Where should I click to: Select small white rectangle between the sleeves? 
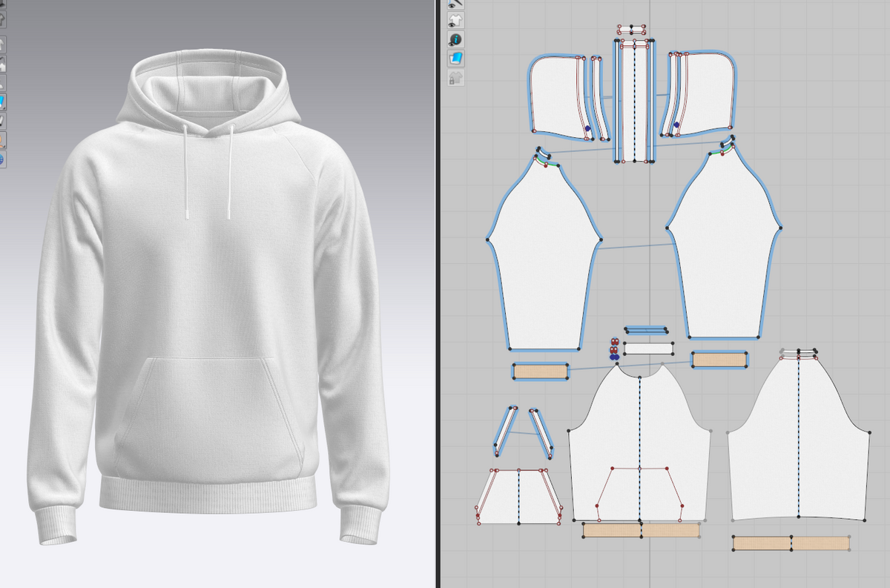coord(649,348)
